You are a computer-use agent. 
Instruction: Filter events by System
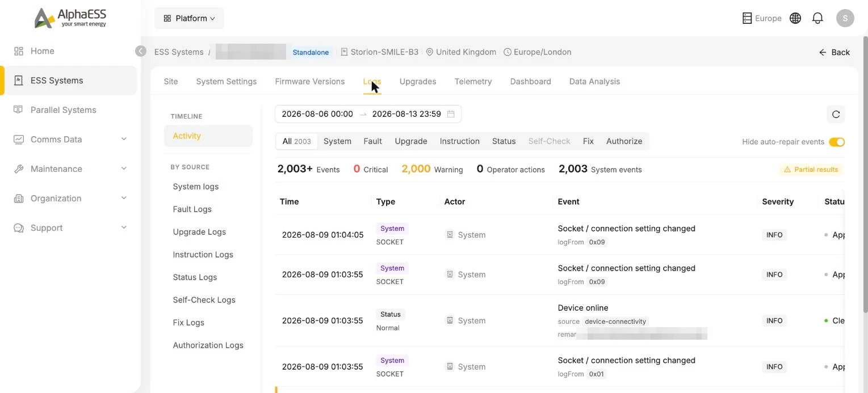pyautogui.click(x=337, y=141)
